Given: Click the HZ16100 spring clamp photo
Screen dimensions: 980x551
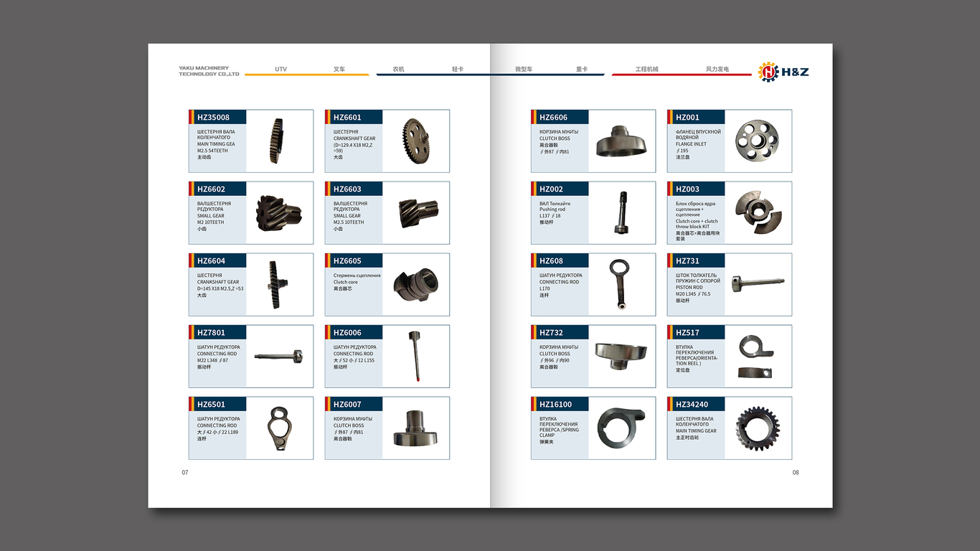Looking at the screenshot, I should 621,430.
